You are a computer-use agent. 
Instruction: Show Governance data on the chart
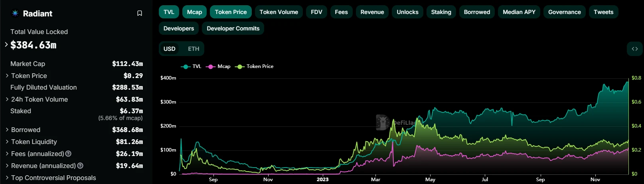click(x=564, y=12)
